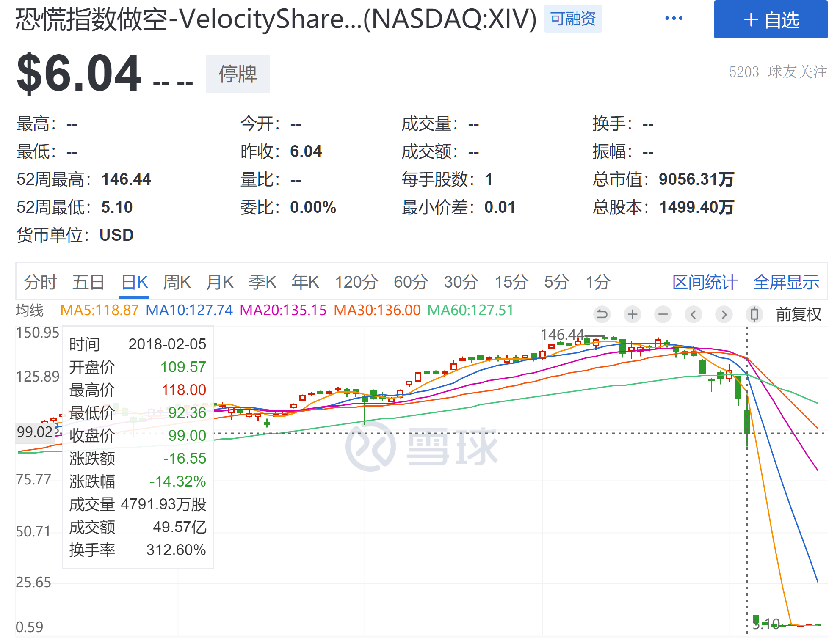The width and height of the screenshot is (840, 638).
Task: Click the 146.44 high price marker
Action: tap(562, 335)
